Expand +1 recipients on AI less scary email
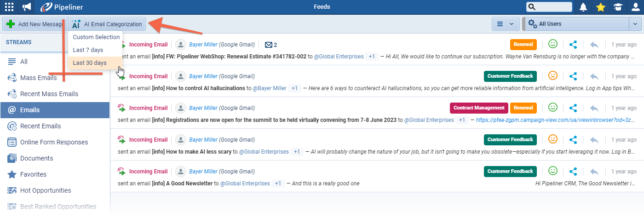 pos(297,151)
